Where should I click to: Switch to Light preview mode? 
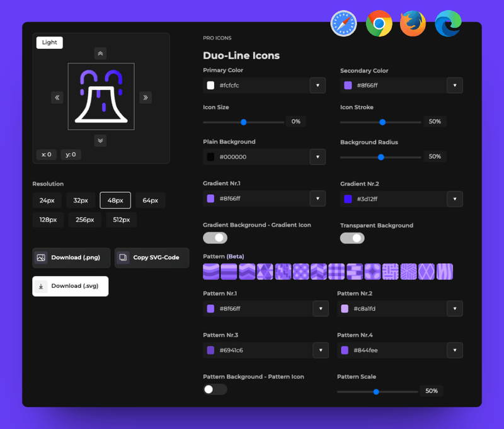[49, 42]
